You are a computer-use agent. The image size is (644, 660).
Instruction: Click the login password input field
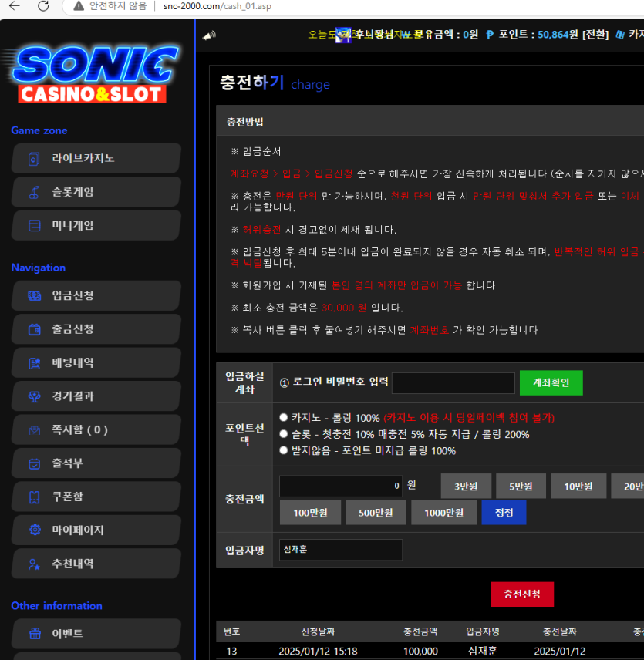[453, 383]
